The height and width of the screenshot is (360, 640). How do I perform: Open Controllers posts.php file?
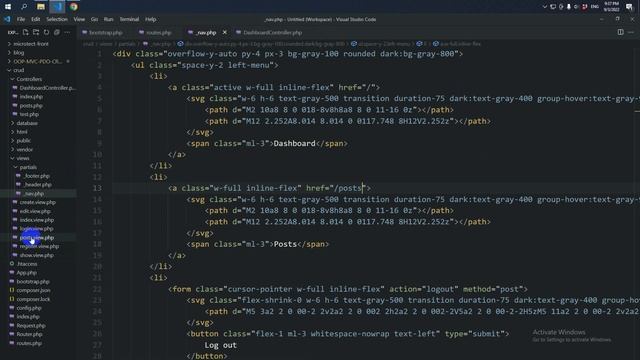pos(31,105)
